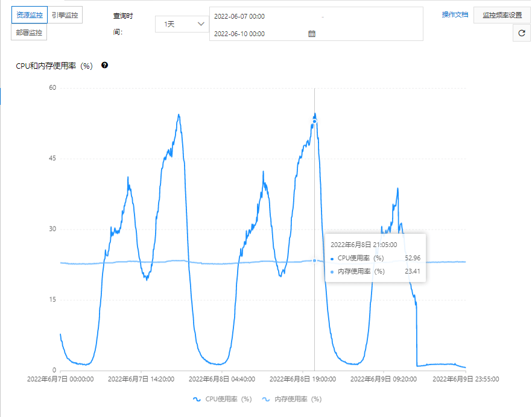The height and width of the screenshot is (417, 532).
Task: Click CPU使用率 legend line icon
Action: coord(197,399)
